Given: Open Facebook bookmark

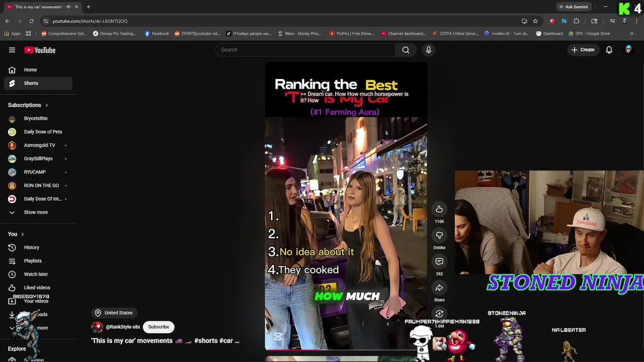Looking at the screenshot, I should coord(156,34).
